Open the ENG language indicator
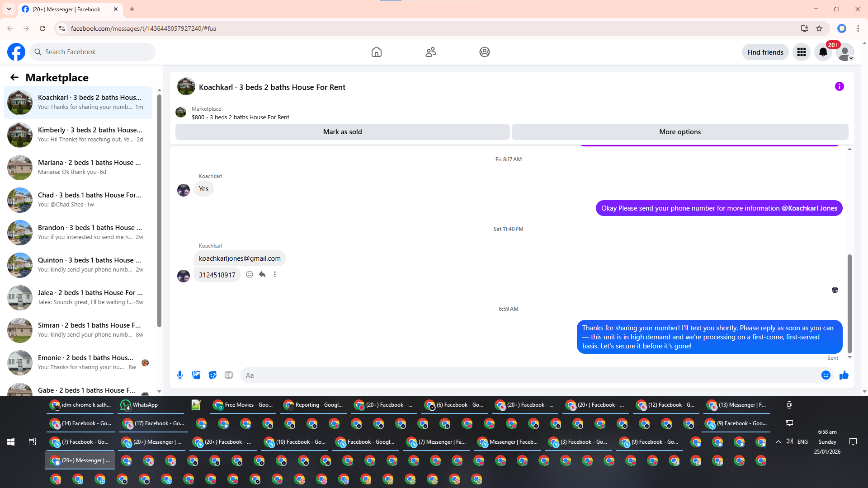 click(x=803, y=442)
